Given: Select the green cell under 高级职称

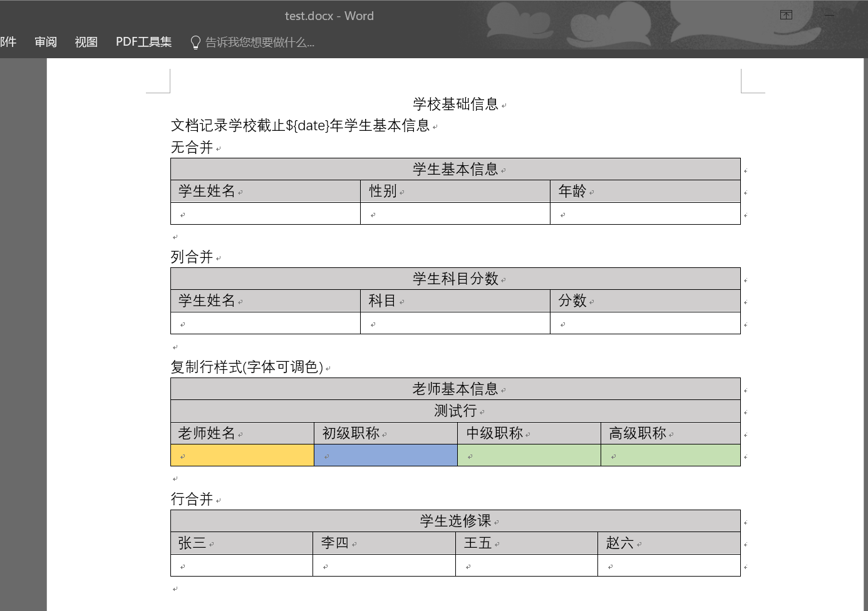Looking at the screenshot, I should point(669,454).
